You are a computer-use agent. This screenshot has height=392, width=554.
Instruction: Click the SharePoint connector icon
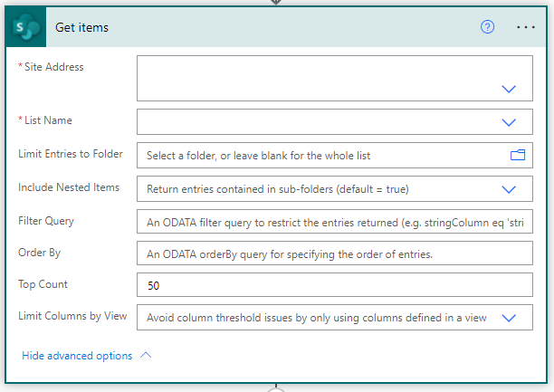(25, 27)
